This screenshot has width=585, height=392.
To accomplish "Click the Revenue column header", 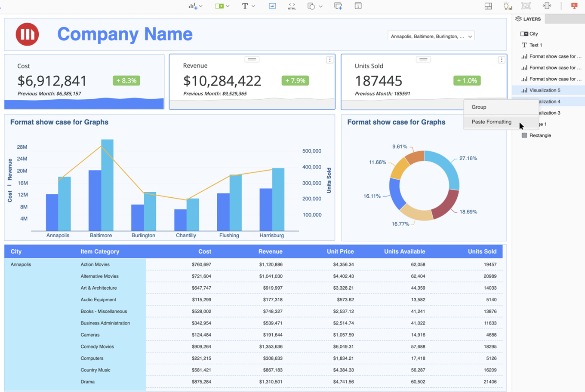I will [x=270, y=251].
